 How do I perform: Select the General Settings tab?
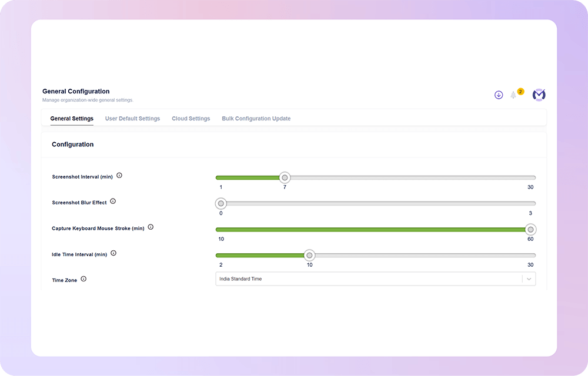72,118
